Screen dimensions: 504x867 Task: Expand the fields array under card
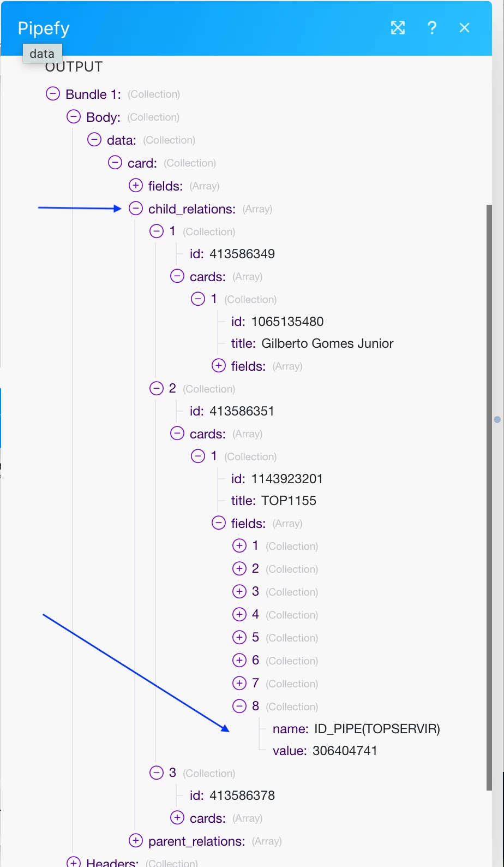(x=136, y=186)
